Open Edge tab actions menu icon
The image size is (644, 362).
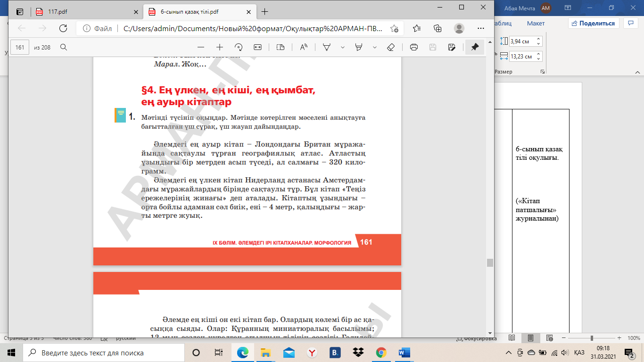[x=20, y=12]
